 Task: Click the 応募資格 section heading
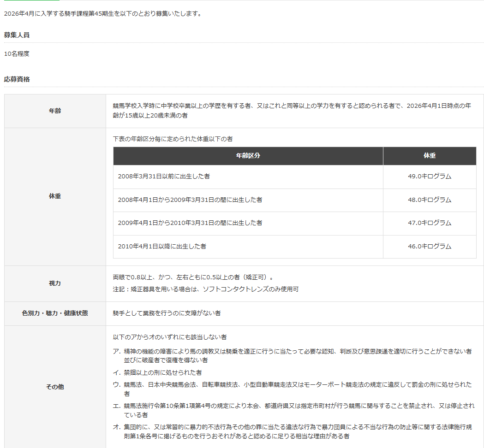pos(17,79)
